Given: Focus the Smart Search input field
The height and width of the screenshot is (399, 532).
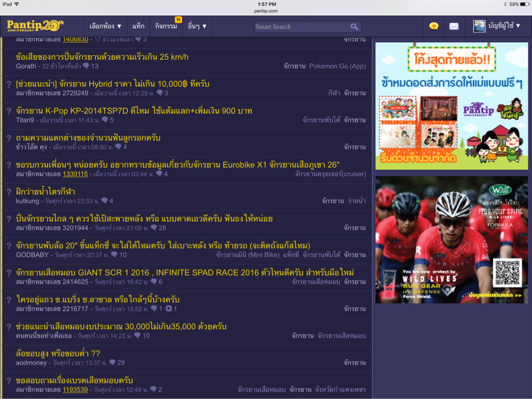Looking at the screenshot, I should [x=302, y=27].
